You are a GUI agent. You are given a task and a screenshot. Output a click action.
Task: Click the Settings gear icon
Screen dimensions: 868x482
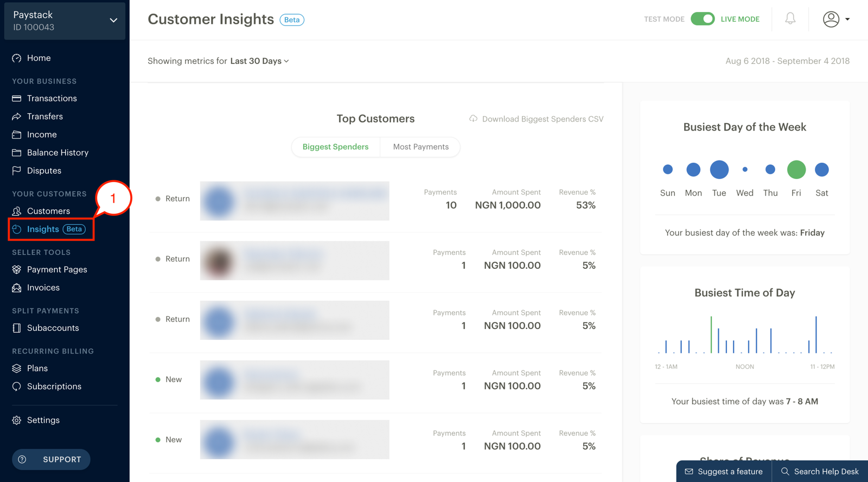pyautogui.click(x=17, y=420)
